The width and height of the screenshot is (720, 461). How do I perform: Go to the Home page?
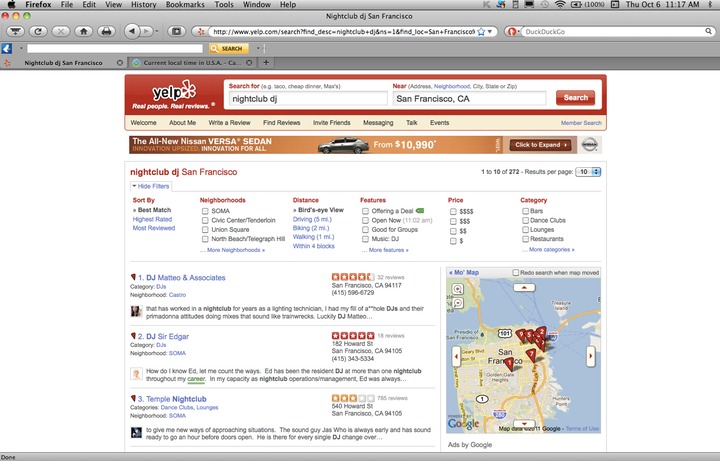84,32
